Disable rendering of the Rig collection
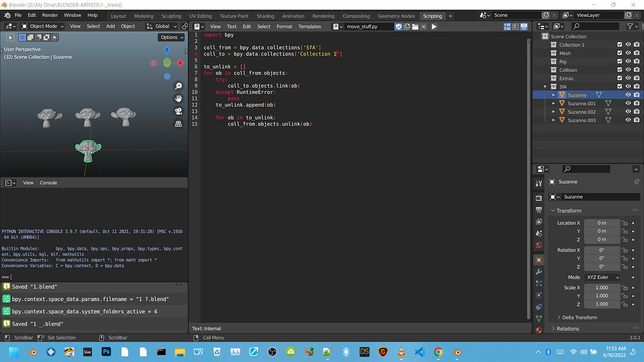This screenshot has width=644, height=362. (x=636, y=61)
